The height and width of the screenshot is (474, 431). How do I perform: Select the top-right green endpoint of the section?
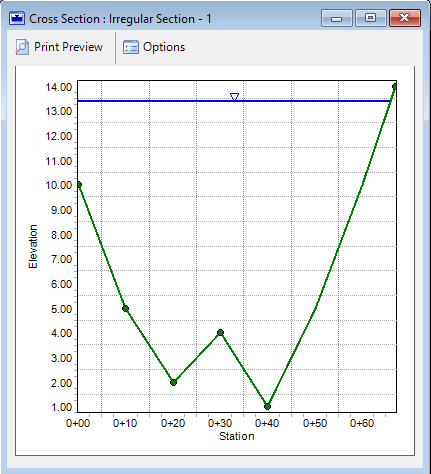[x=395, y=87]
